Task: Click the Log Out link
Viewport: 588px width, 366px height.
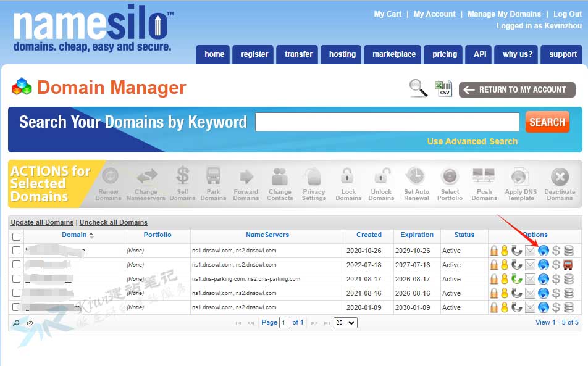Action: pos(568,14)
